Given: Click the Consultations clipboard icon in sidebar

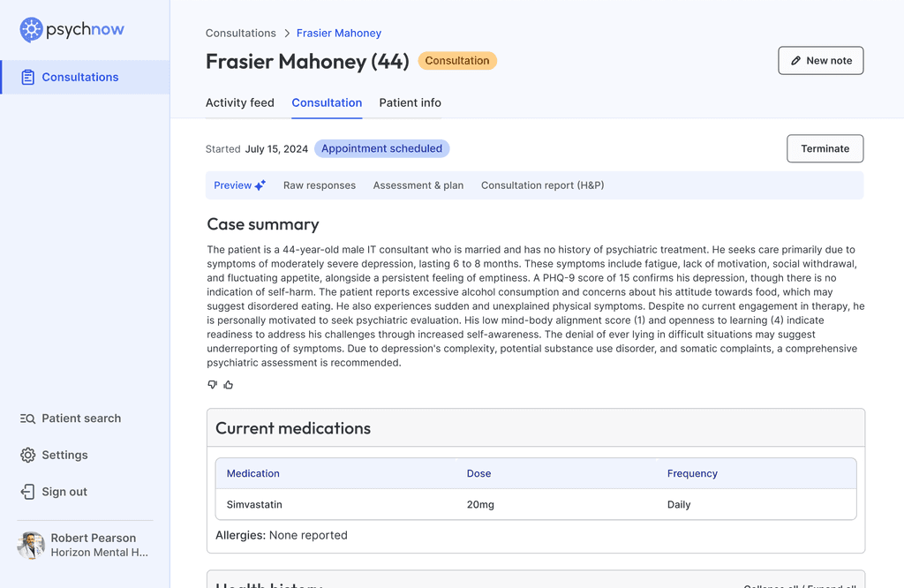Looking at the screenshot, I should coord(27,77).
